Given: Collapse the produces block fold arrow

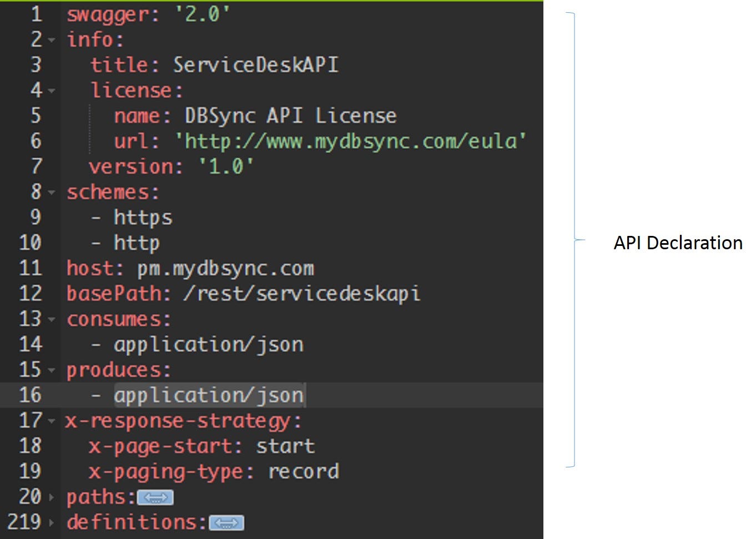Looking at the screenshot, I should pyautogui.click(x=52, y=370).
